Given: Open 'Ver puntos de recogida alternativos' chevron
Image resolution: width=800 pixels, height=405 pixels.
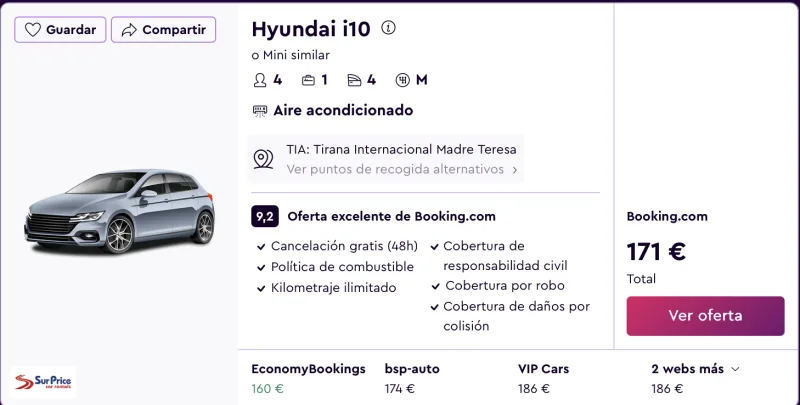Looking at the screenshot, I should pyautogui.click(x=514, y=170).
